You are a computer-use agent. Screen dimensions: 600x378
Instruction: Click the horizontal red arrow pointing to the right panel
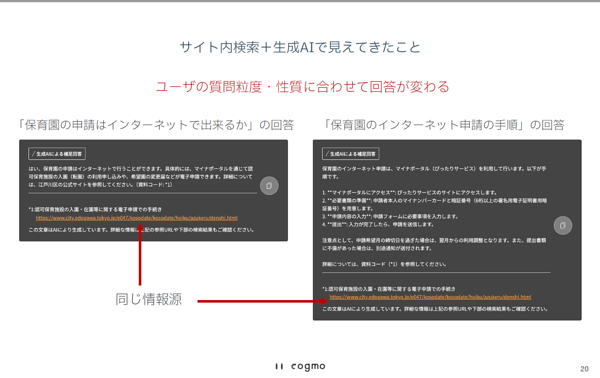pyautogui.click(x=262, y=301)
